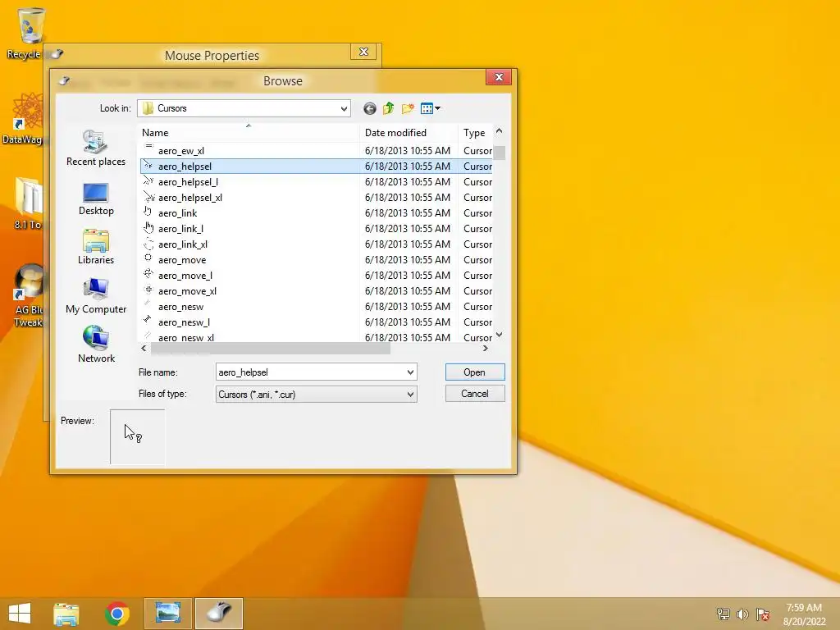The height and width of the screenshot is (630, 840).
Task: Click the aero_nesw_l diagonal arrow icon
Action: [x=148, y=320]
